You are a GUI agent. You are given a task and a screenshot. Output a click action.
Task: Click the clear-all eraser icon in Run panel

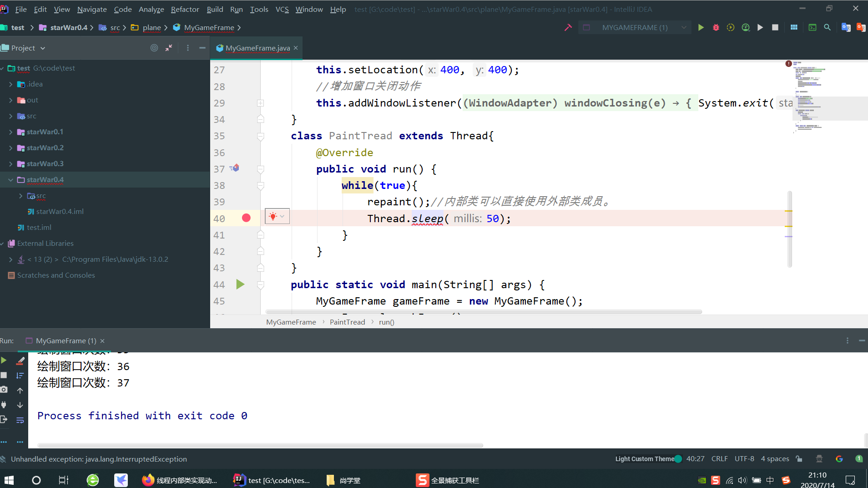click(20, 361)
